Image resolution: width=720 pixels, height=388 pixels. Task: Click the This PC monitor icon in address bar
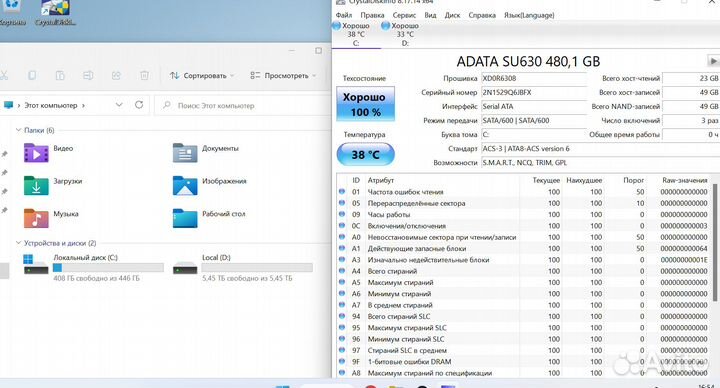point(8,105)
